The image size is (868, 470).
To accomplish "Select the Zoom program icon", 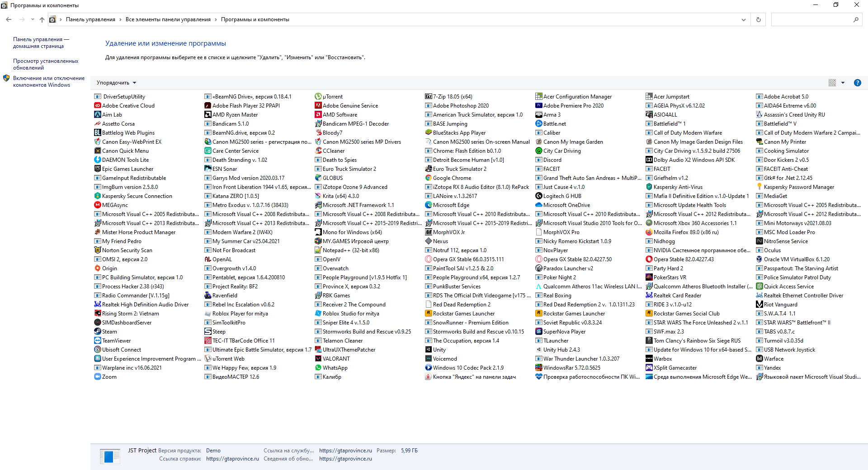I will point(98,376).
